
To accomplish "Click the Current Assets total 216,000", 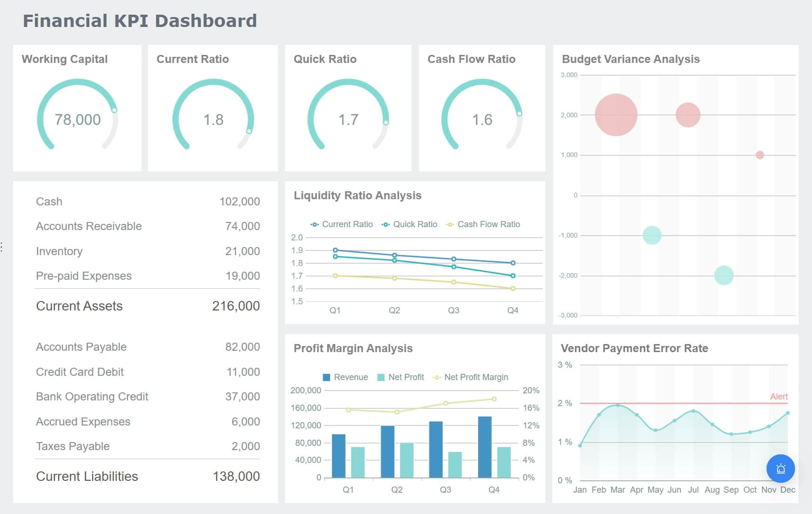I will pos(236,306).
